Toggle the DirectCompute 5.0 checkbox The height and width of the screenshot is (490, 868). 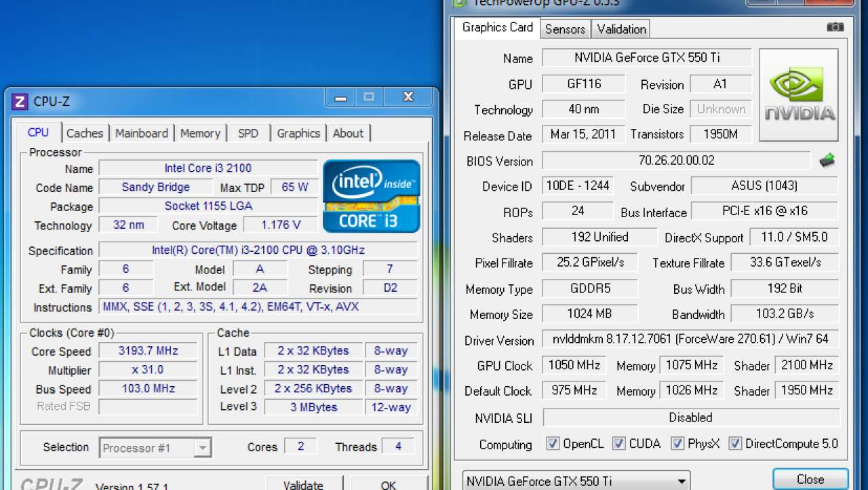[x=735, y=444]
